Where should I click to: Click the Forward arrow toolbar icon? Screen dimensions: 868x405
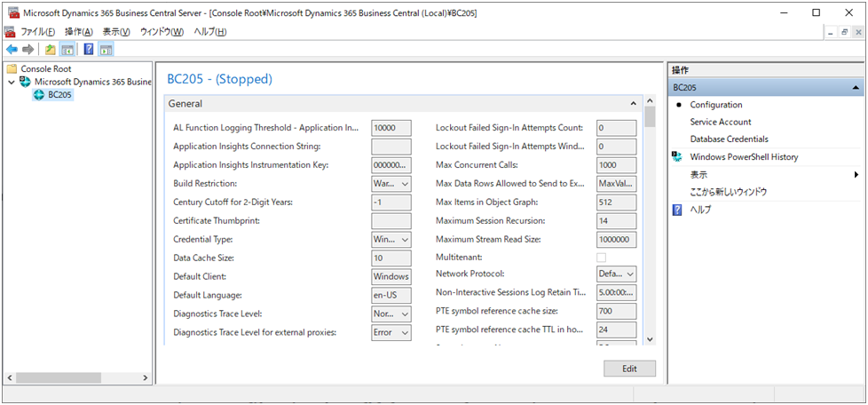pyautogui.click(x=28, y=49)
